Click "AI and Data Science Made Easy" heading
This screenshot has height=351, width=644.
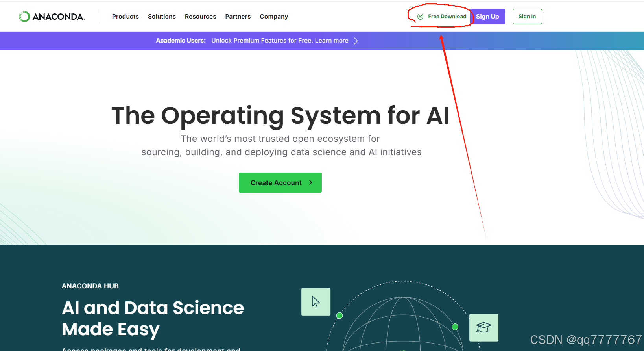click(x=153, y=318)
